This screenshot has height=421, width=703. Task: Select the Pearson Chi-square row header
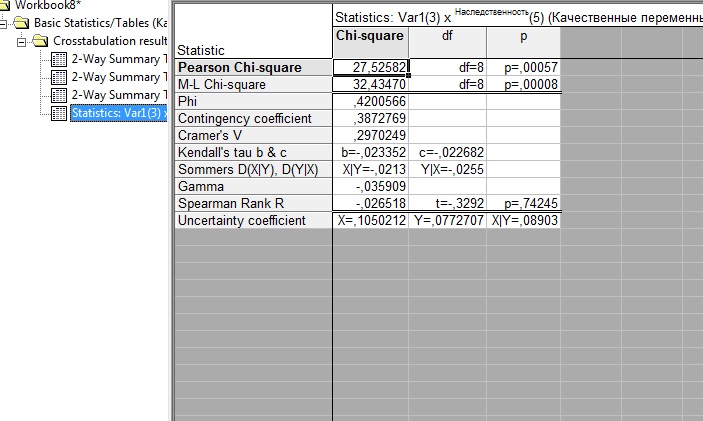[254, 67]
